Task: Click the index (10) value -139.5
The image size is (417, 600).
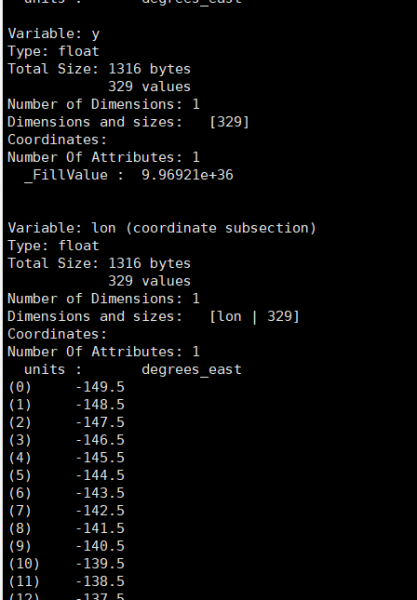Action: click(x=100, y=564)
